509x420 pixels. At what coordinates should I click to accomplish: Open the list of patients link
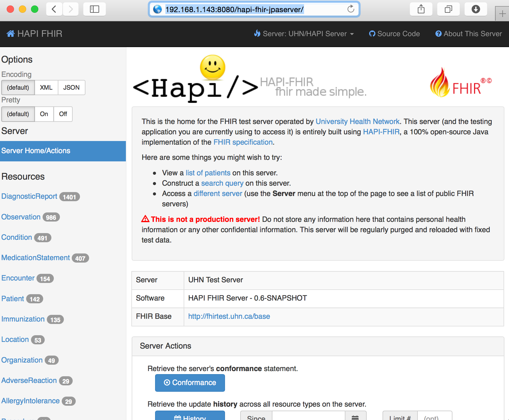(208, 173)
